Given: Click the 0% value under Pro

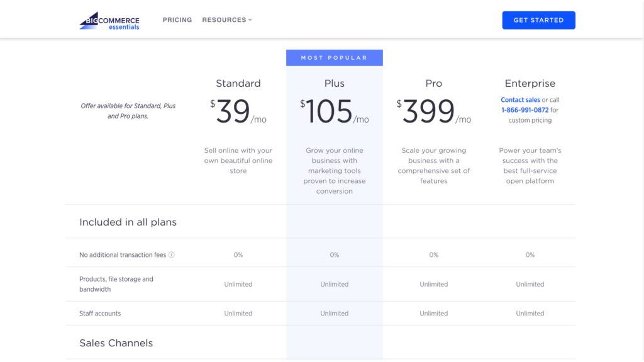Looking at the screenshot, I should (x=434, y=255).
